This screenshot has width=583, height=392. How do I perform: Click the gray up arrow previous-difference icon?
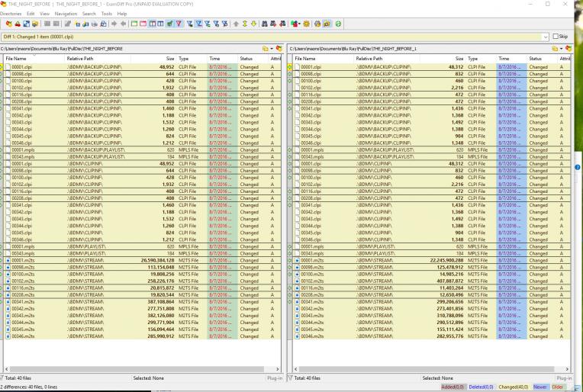point(236,24)
